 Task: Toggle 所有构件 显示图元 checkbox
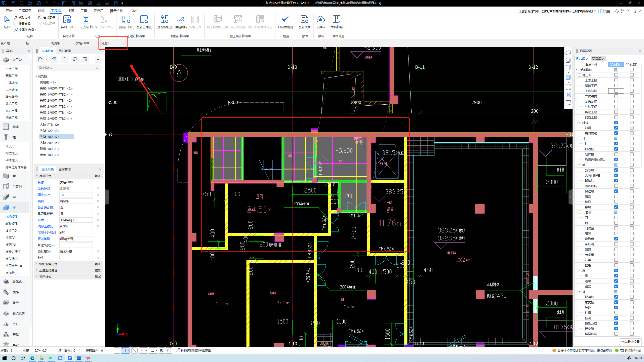tap(616, 70)
